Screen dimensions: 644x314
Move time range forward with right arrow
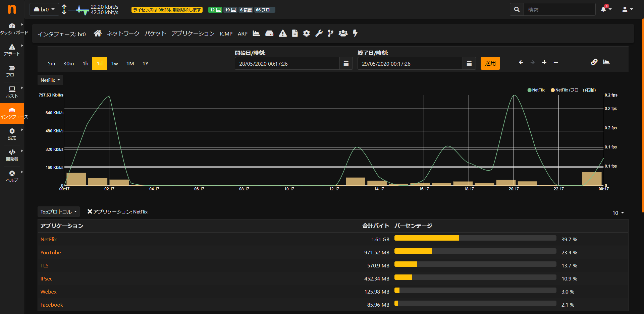coord(532,62)
